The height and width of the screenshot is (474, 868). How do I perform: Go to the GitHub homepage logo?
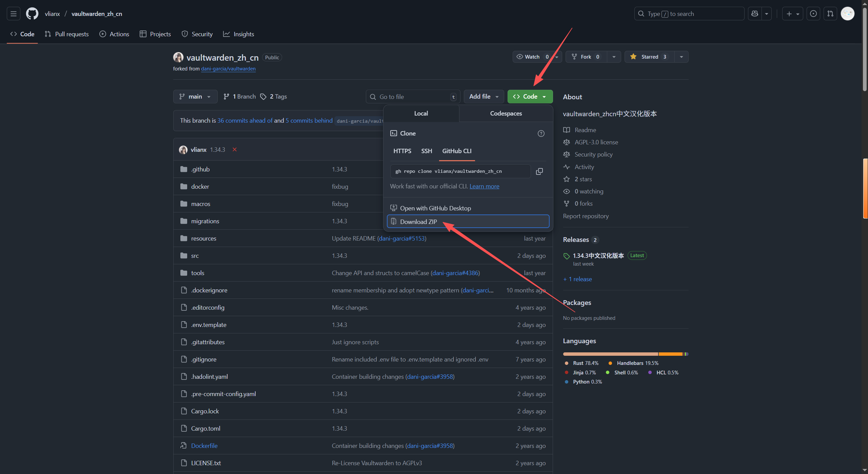(32, 14)
